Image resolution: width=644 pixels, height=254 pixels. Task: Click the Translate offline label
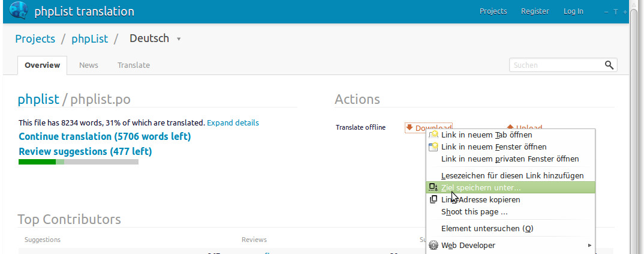(x=360, y=127)
